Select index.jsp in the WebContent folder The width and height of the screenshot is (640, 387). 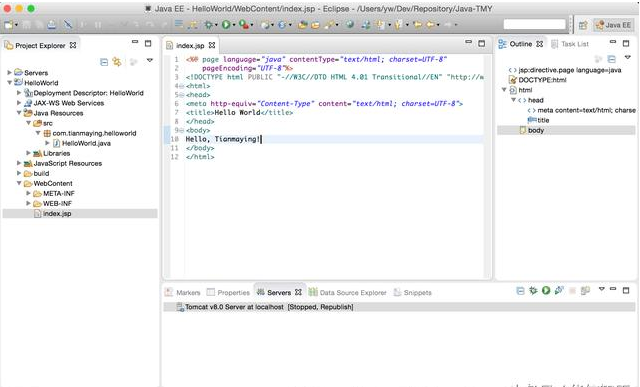(x=57, y=214)
